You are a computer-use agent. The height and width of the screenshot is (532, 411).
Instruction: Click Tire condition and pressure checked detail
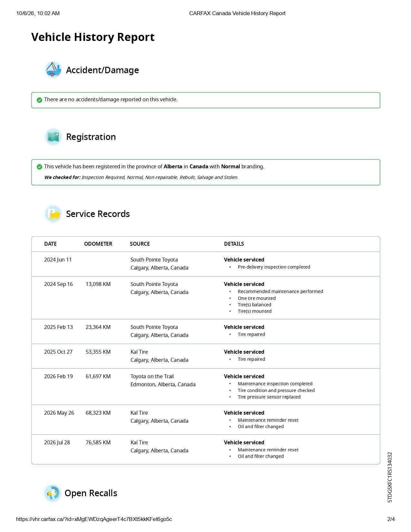click(276, 390)
